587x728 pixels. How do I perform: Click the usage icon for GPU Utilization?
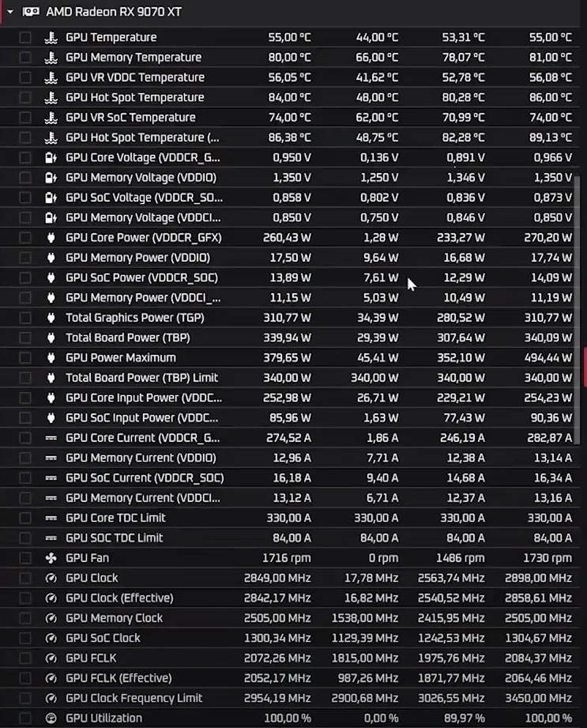tap(51, 719)
